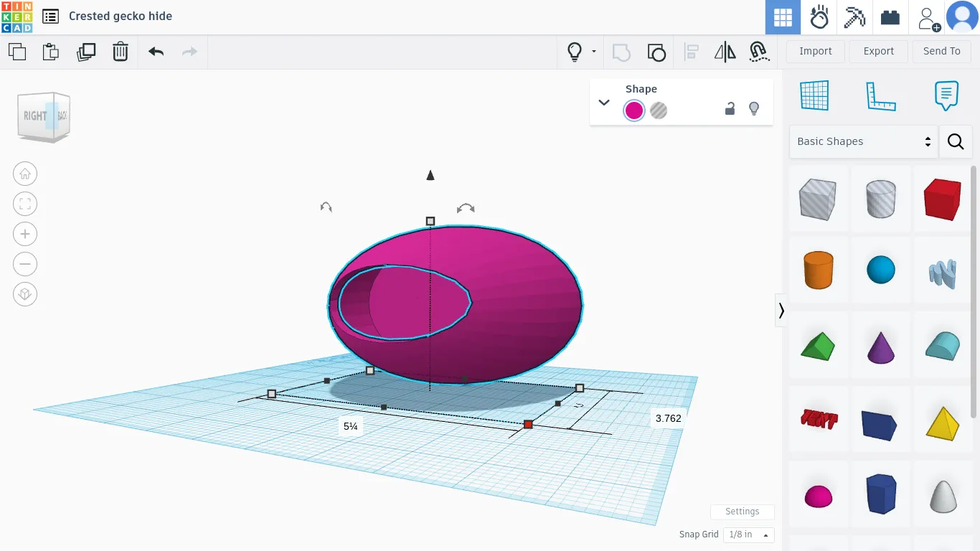The width and height of the screenshot is (980, 551).
Task: Open the Workplane tool
Action: click(x=814, y=95)
